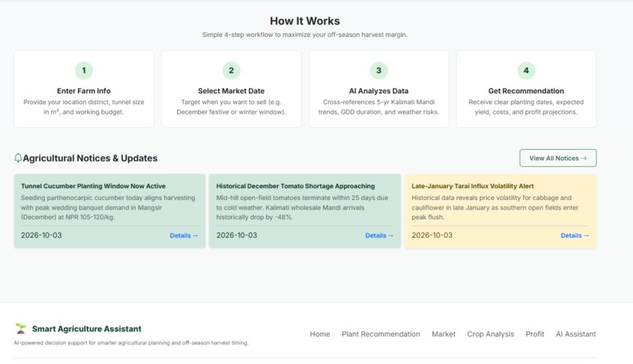633x364 pixels.
Task: Click the 'Receive clear planting dates' description
Action: 526,107
